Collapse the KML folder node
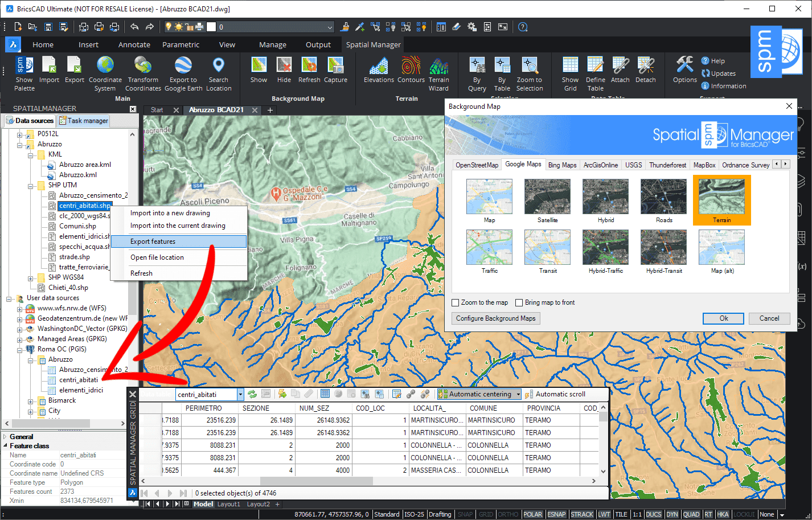The height and width of the screenshot is (520, 812). click(30, 154)
